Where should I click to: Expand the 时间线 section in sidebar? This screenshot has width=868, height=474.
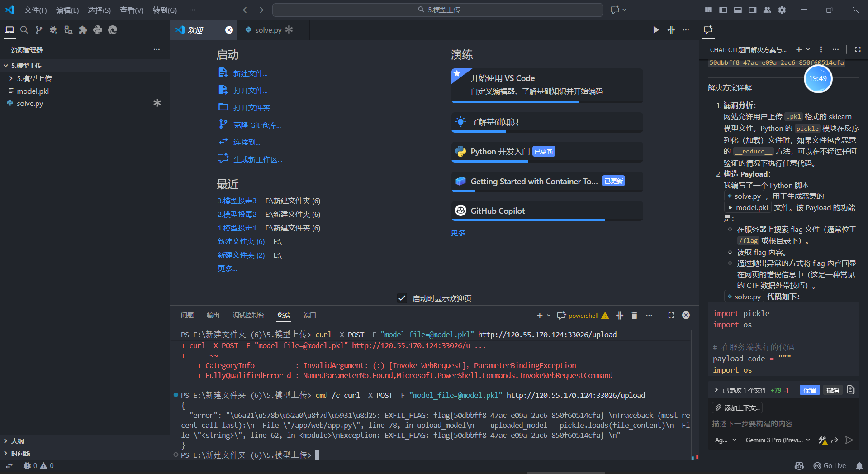tap(20, 453)
